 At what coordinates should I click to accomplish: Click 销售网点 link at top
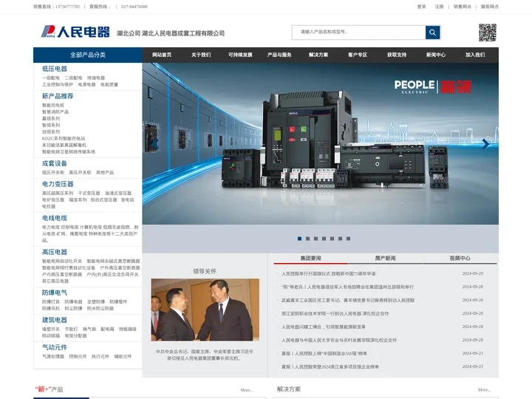tap(463, 7)
